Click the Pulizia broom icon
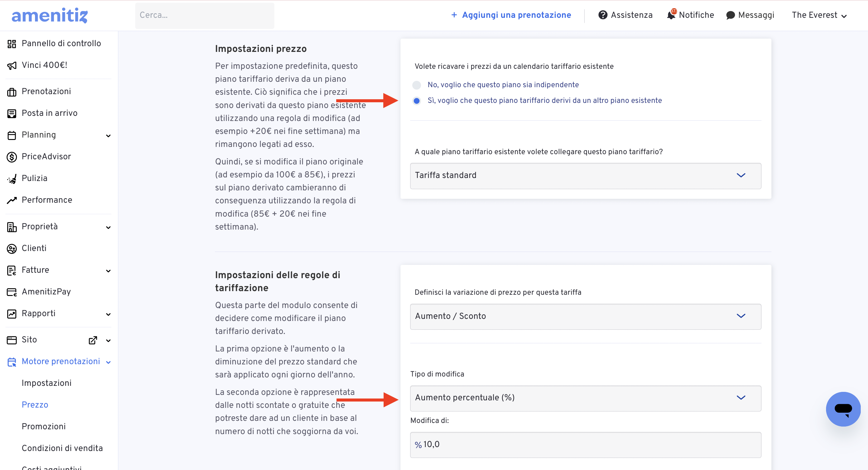Image resolution: width=868 pixels, height=470 pixels. pyautogui.click(x=12, y=179)
